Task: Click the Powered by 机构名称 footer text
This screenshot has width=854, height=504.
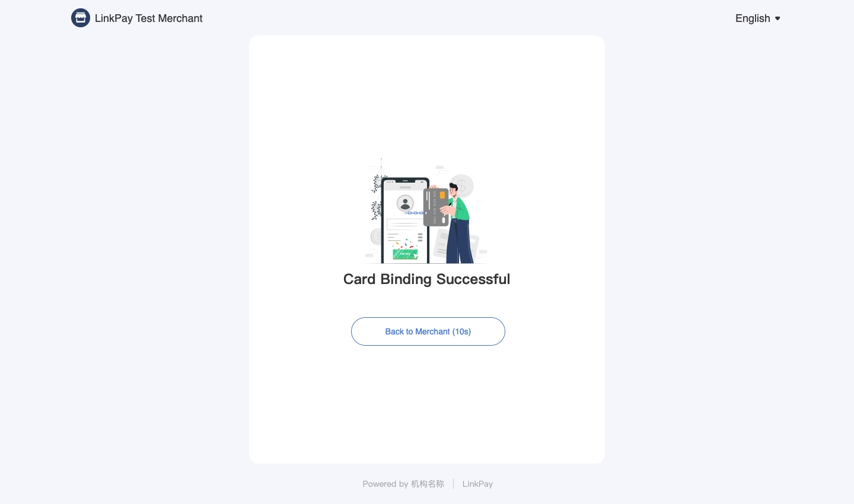Action: (x=403, y=484)
